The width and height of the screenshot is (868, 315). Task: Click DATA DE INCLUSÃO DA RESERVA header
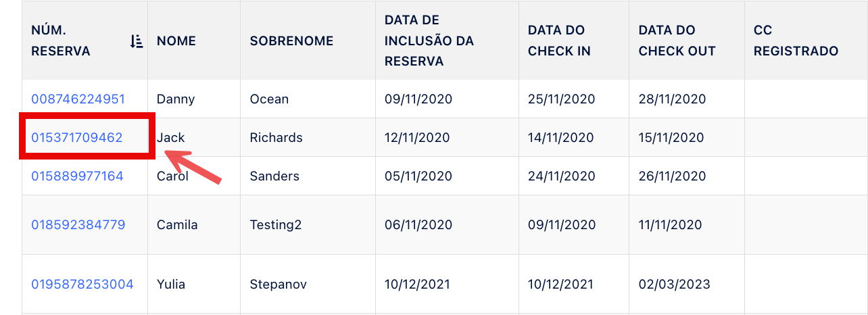point(429,41)
